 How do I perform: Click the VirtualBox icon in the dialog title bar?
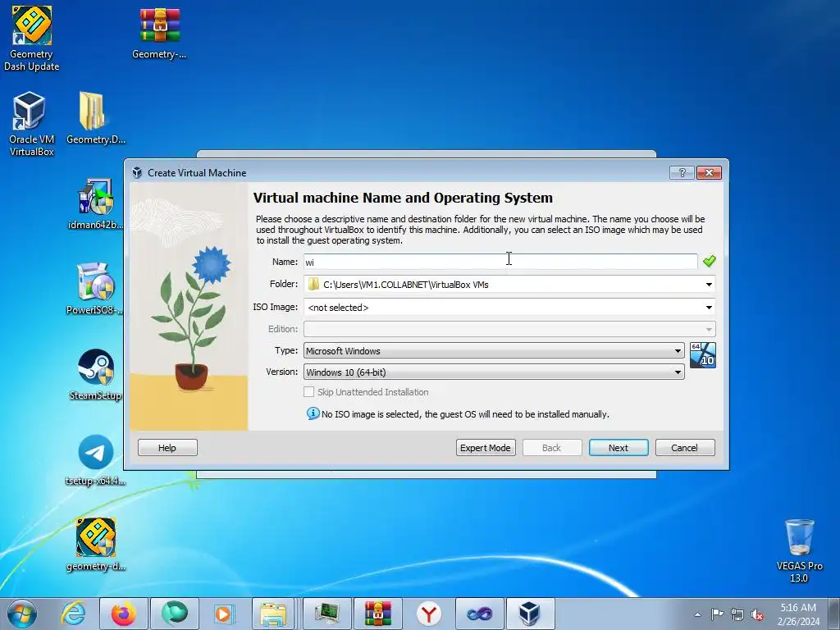137,172
